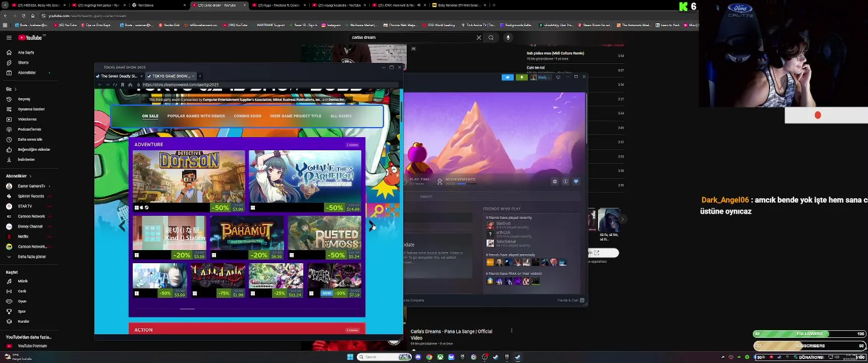The image size is (868, 363).
Task: Open Yohane the Parhelion game card
Action: (x=305, y=181)
